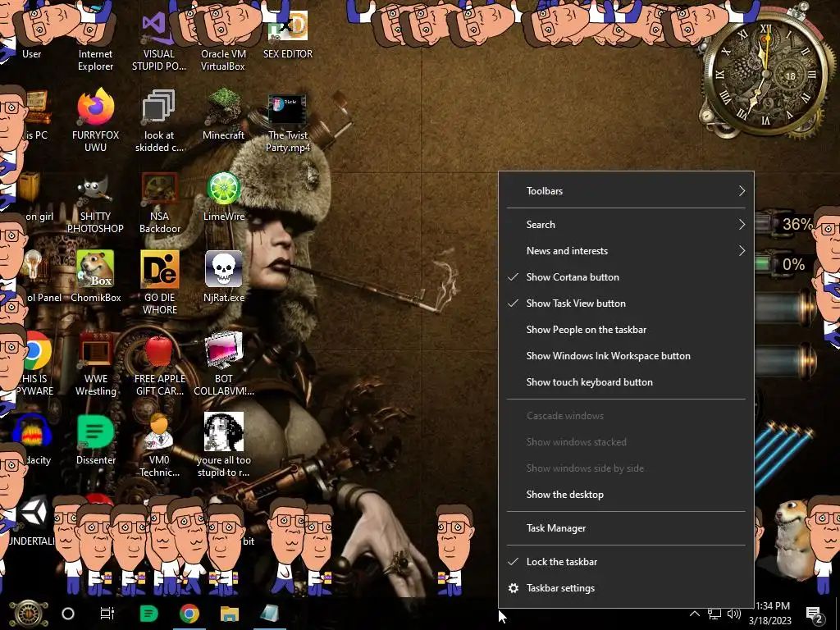This screenshot has height=630, width=840.
Task: Expand the News and interests submenu
Action: (626, 251)
